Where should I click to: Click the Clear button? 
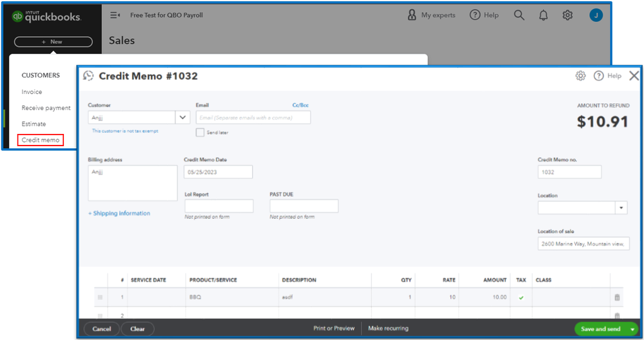click(137, 329)
